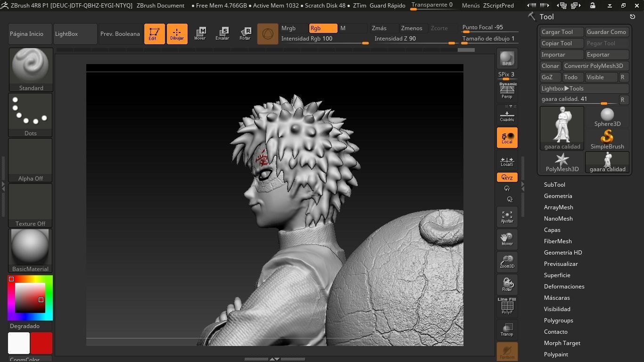Click Guardar Como button
This screenshot has height=362, width=644.
[x=607, y=32]
